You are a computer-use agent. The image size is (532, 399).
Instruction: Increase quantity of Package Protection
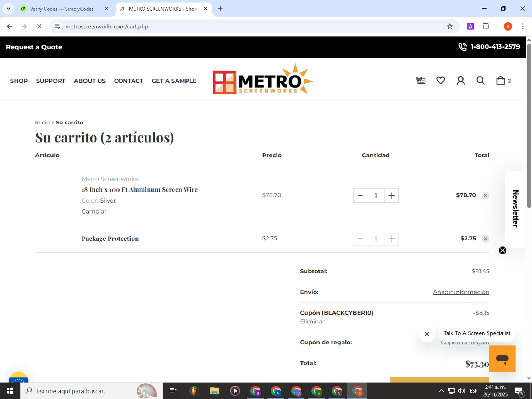click(392, 239)
